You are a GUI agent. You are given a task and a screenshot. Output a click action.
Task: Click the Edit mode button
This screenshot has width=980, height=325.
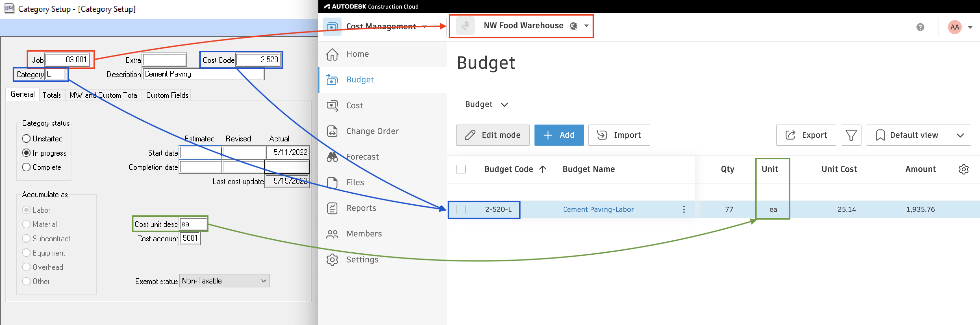pos(493,135)
